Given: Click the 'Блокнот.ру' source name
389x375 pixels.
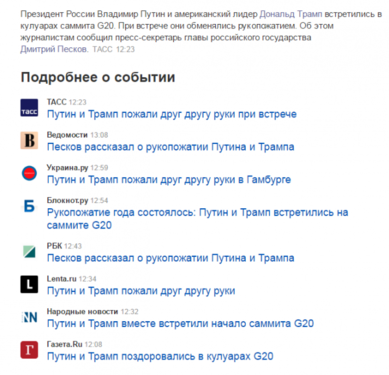Looking at the screenshot, I should click(x=67, y=200).
